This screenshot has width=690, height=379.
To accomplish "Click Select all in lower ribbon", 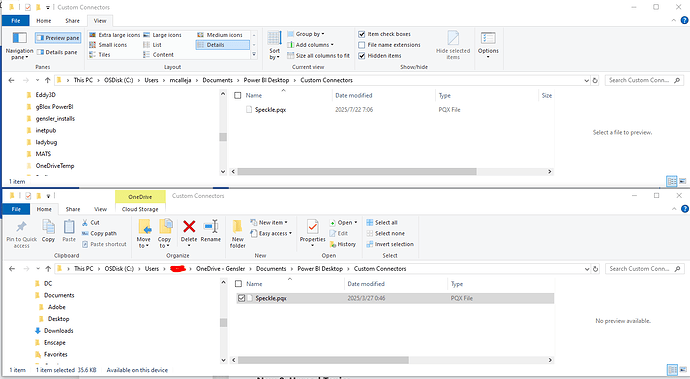I will (x=382, y=223).
